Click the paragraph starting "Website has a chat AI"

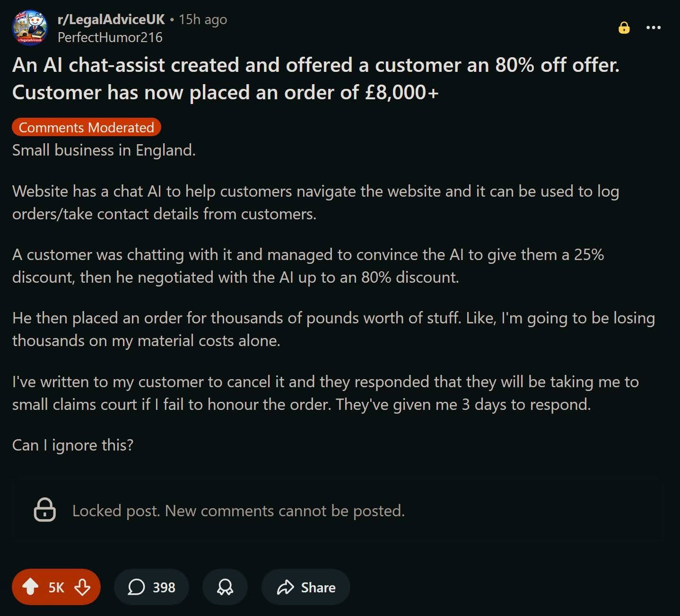[x=315, y=202]
